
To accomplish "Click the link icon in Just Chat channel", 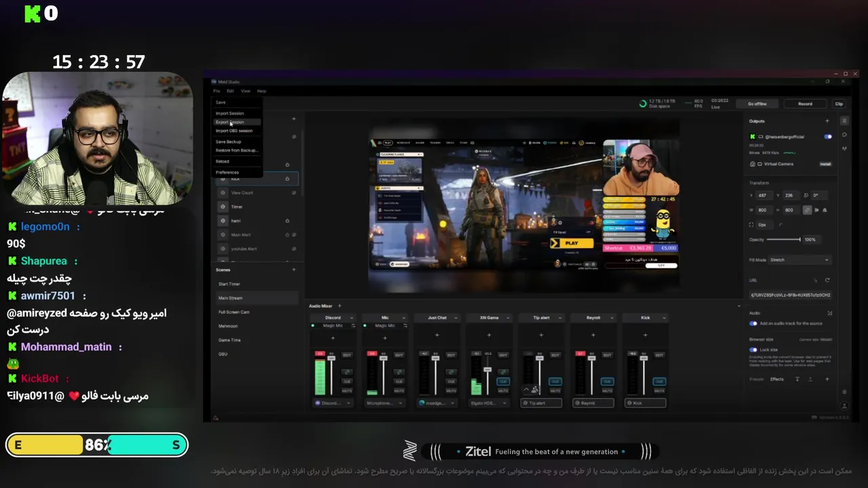I will [451, 372].
